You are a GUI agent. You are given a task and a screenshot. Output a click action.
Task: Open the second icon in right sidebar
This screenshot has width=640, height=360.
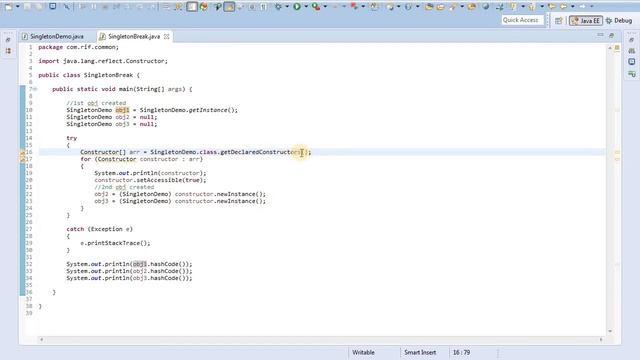tap(632, 51)
